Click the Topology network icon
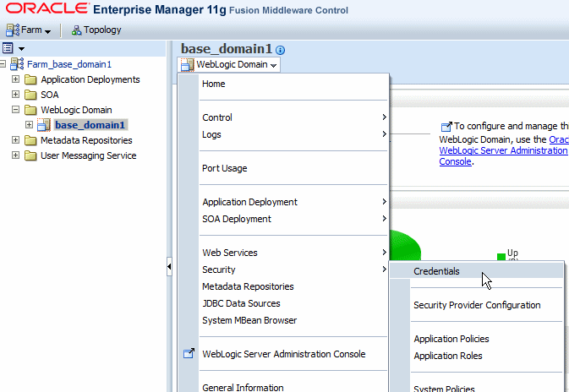 [76, 30]
